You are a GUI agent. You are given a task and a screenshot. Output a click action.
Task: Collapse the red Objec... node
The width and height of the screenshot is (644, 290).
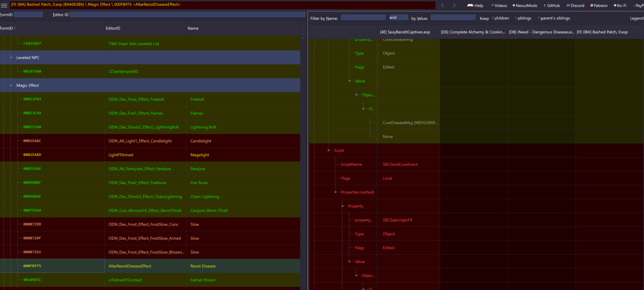356,276
